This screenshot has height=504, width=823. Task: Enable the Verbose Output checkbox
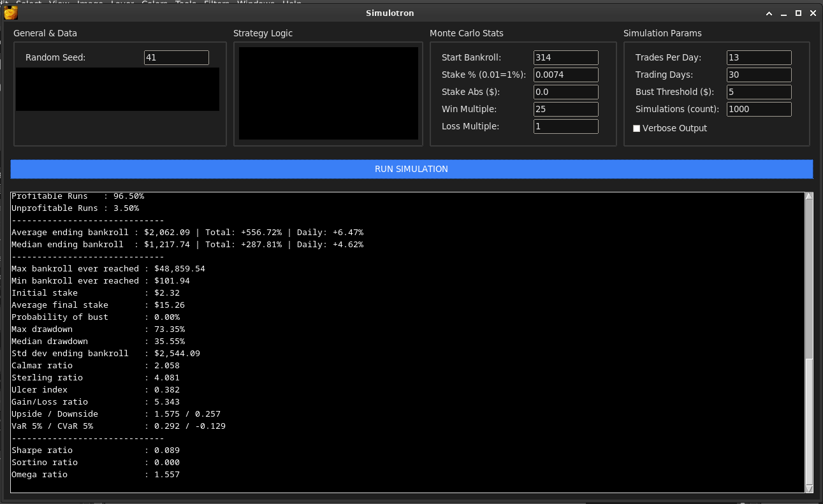pyautogui.click(x=636, y=129)
